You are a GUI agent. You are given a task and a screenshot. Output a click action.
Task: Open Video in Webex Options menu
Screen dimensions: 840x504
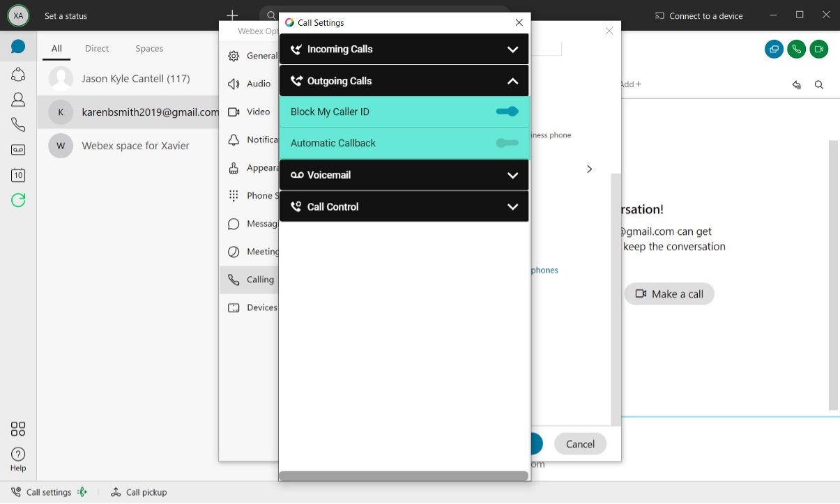pos(249,112)
